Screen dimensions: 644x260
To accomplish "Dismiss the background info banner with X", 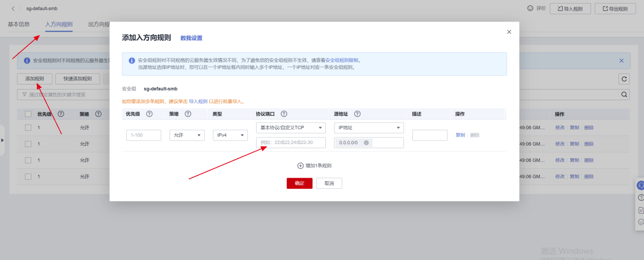I will [621, 61].
